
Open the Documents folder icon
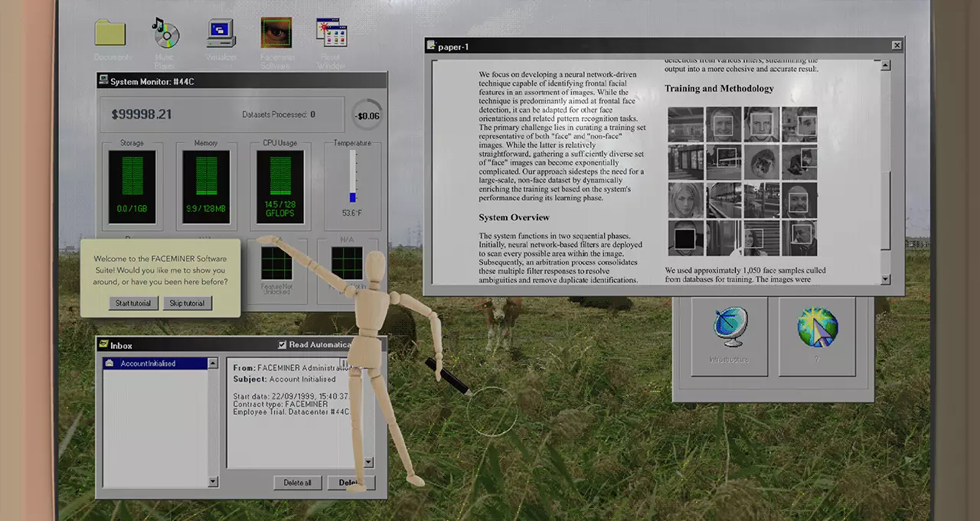click(x=110, y=33)
